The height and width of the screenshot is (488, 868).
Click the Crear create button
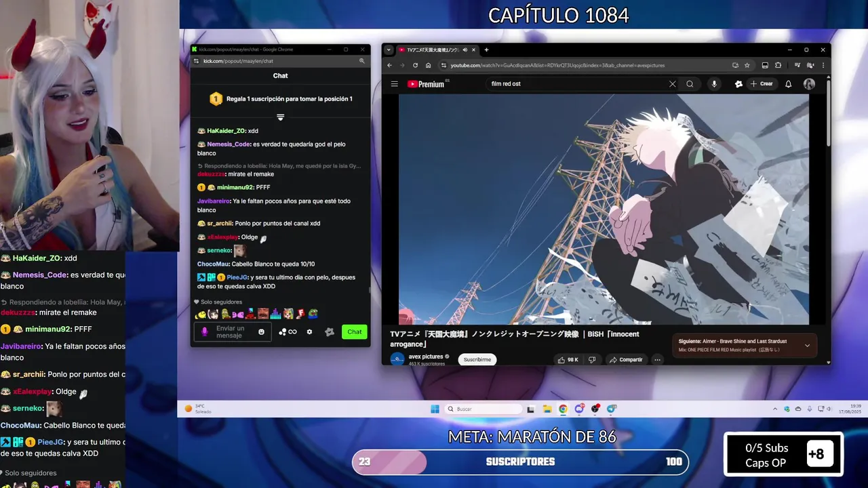click(762, 84)
